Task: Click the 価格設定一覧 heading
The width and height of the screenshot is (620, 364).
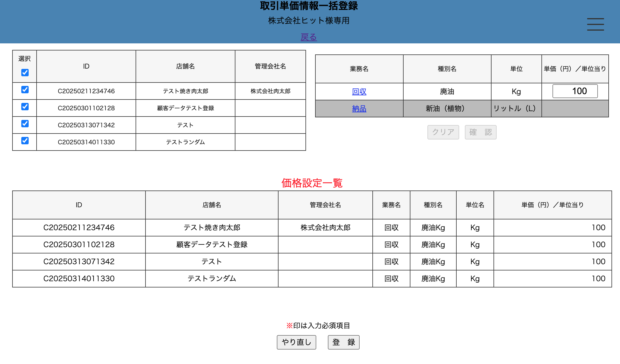Action: [312, 183]
